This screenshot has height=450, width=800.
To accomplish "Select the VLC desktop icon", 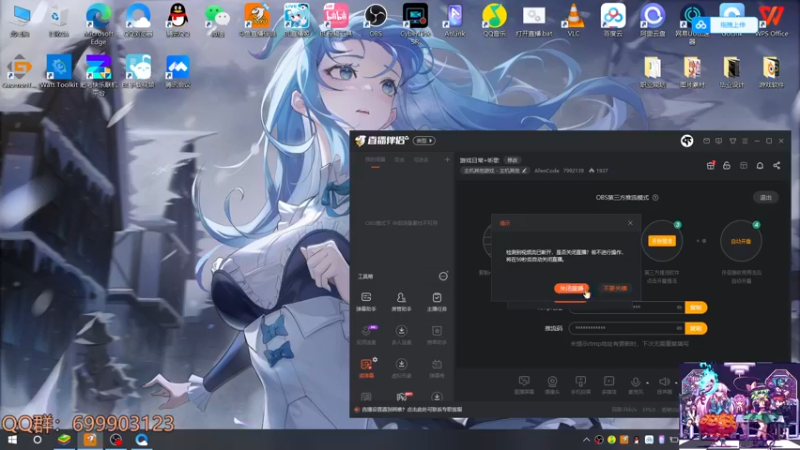I will coord(573,20).
